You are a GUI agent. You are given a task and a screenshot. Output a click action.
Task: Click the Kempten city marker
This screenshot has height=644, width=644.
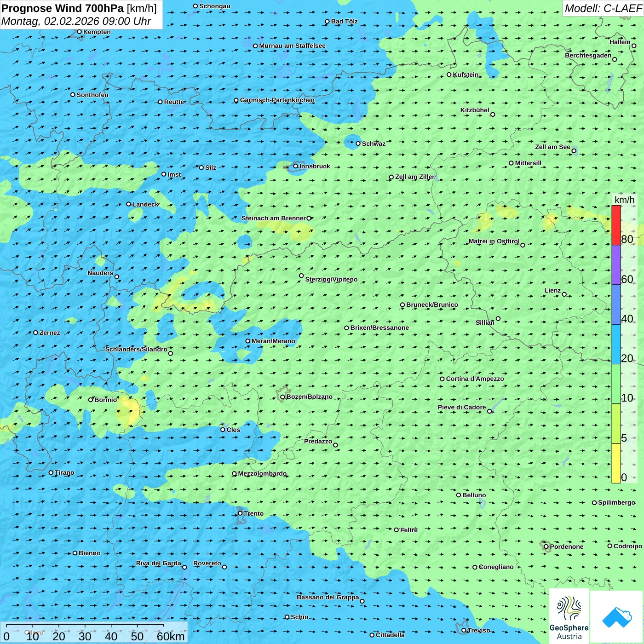click(x=79, y=32)
